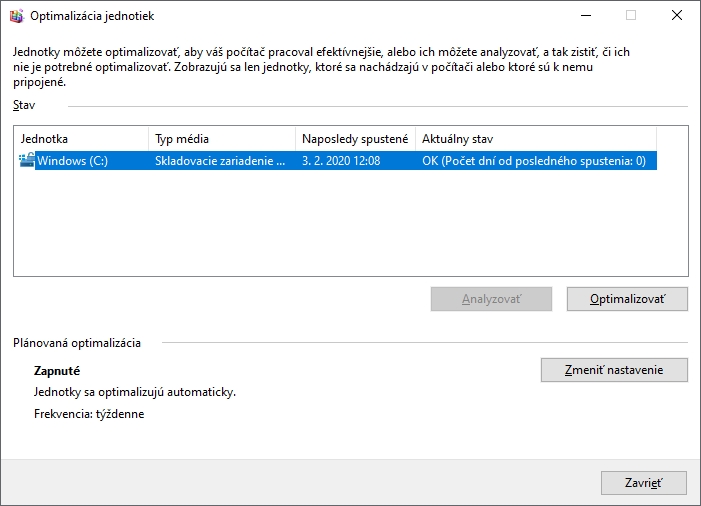Click the last run date 3. 2. 2020

pyautogui.click(x=340, y=160)
